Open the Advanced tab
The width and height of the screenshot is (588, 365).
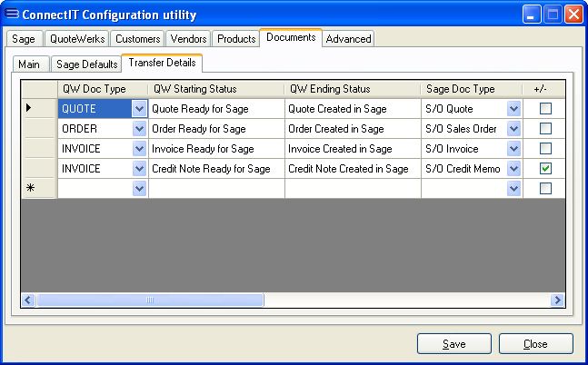(x=348, y=39)
